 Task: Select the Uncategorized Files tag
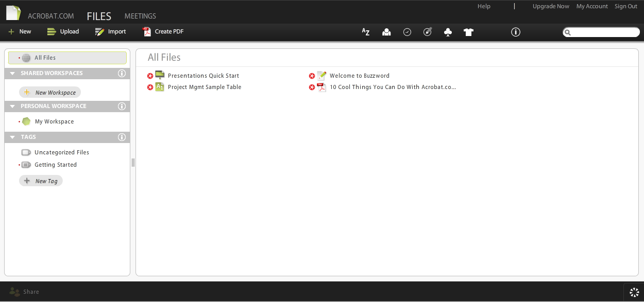click(62, 152)
